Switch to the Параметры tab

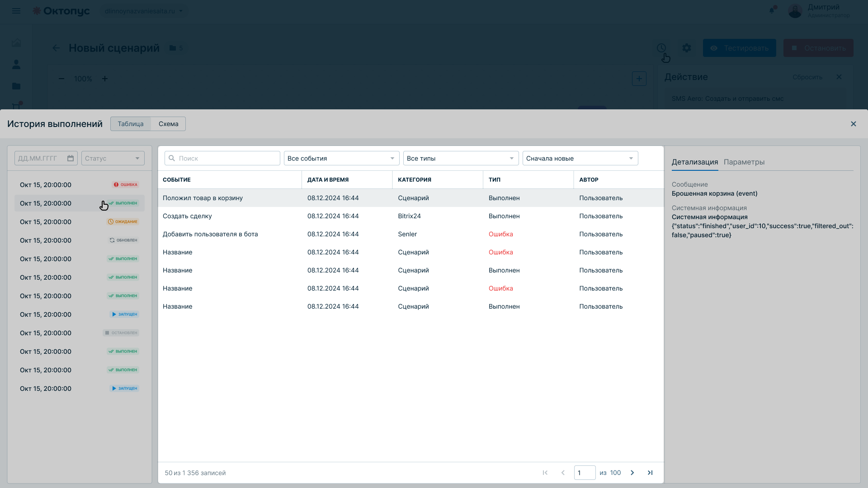pyautogui.click(x=744, y=162)
